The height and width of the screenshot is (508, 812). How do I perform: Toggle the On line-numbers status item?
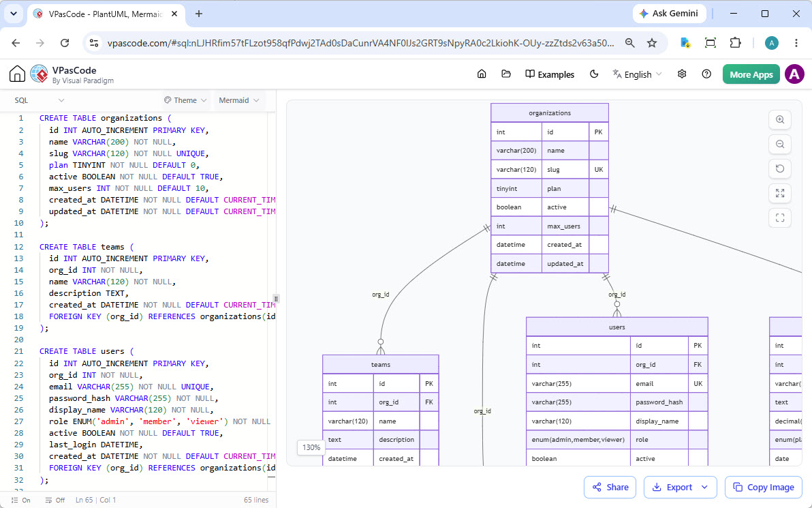click(x=21, y=500)
